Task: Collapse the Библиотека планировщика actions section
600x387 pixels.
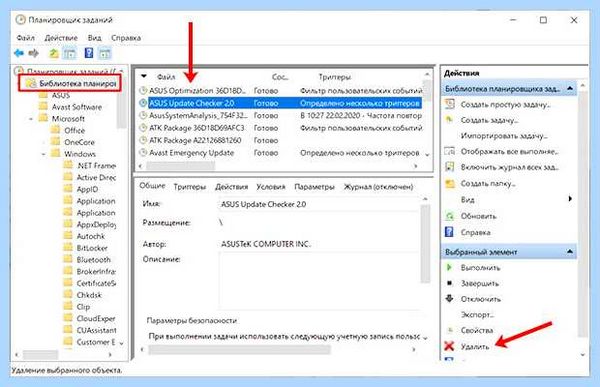Action: point(570,88)
